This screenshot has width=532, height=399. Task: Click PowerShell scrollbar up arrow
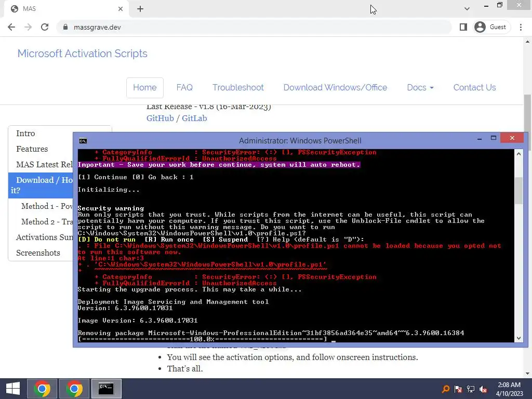[518, 154]
